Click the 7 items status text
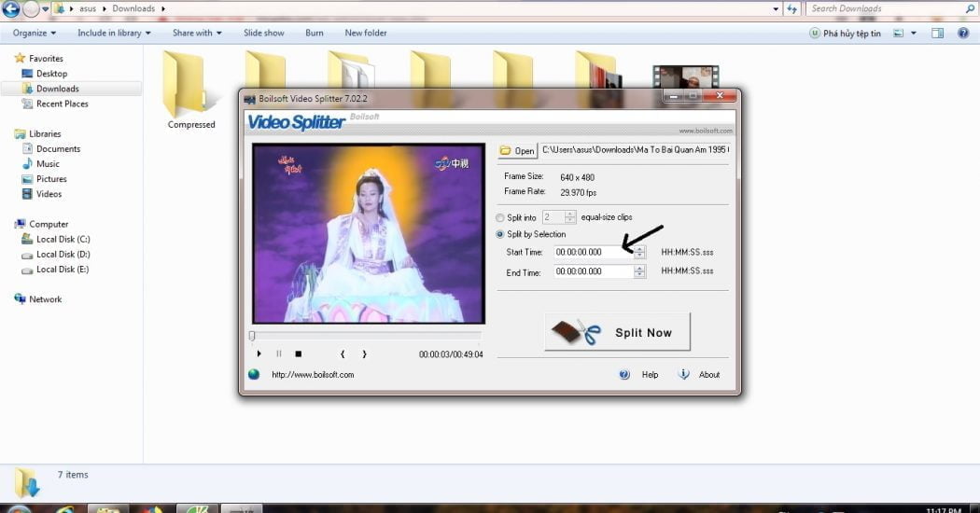Image resolution: width=980 pixels, height=513 pixels. coord(73,475)
